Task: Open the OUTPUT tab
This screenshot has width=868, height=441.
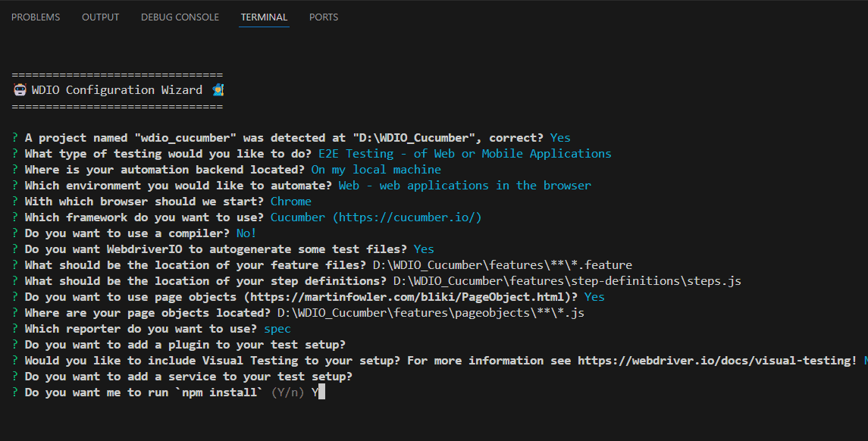Action: click(x=100, y=17)
